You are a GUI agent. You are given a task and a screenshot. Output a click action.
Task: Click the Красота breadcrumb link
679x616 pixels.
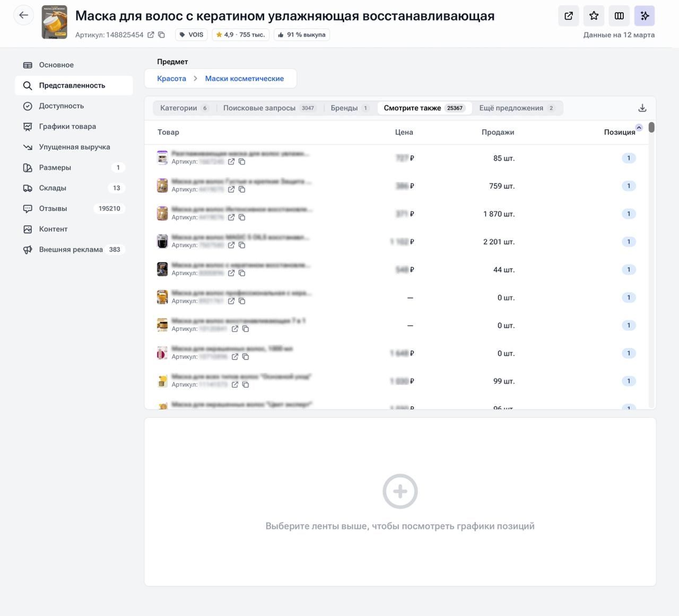coord(171,78)
